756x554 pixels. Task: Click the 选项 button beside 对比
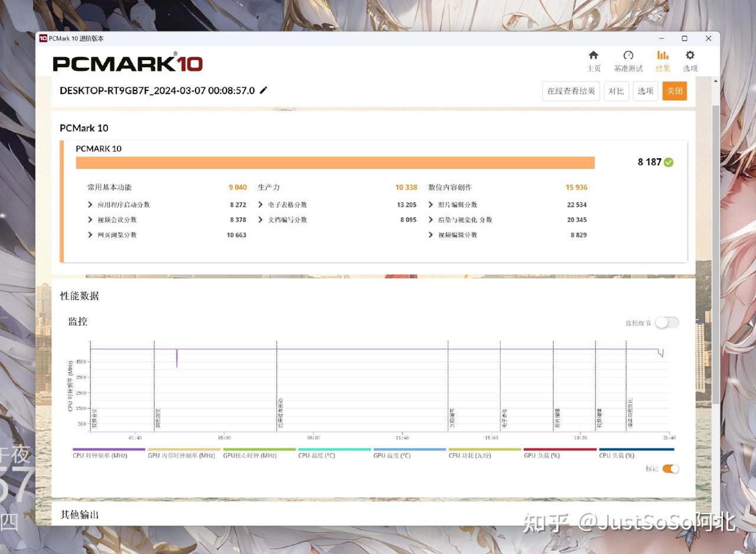[x=646, y=91]
